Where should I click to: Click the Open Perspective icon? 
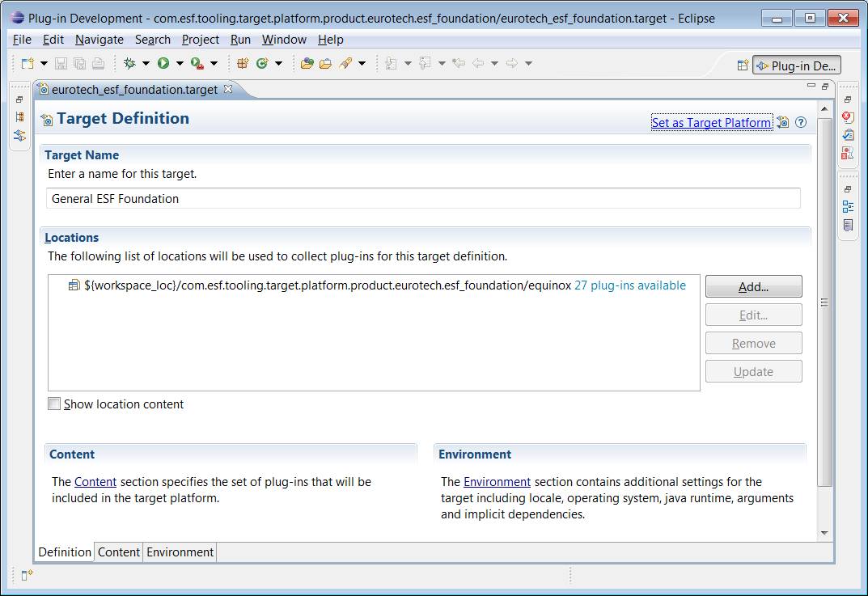pos(743,66)
